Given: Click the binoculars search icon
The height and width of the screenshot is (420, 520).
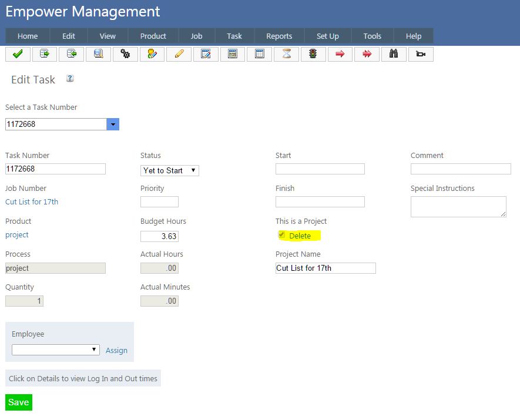Looking at the screenshot, I should point(394,54).
